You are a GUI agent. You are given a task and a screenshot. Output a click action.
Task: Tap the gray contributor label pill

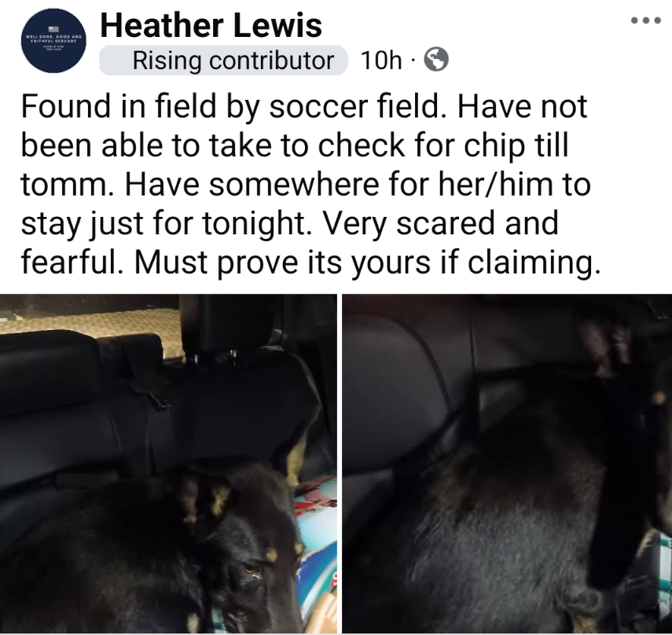pyautogui.click(x=223, y=60)
